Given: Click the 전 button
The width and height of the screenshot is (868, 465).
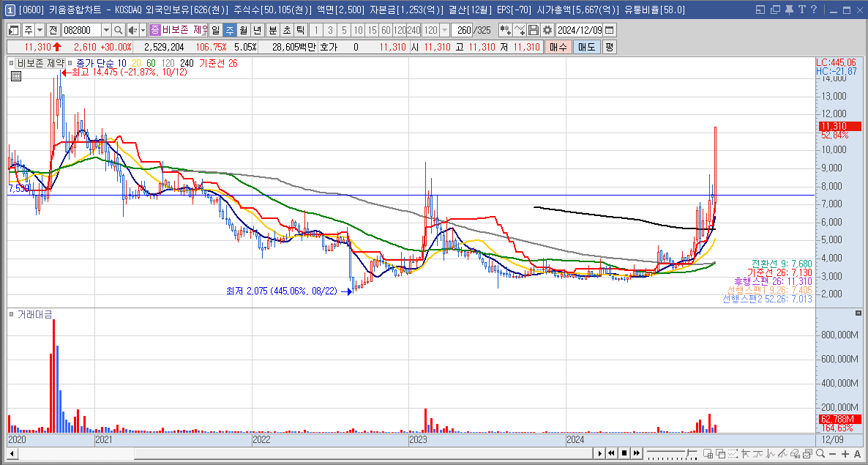Looking at the screenshot, I should click(53, 31).
